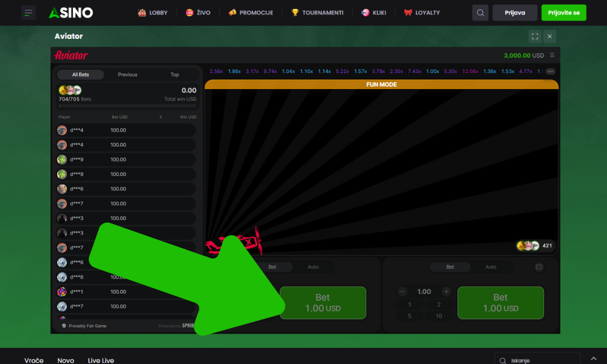
Task: Expand the round history multipliers list
Action: point(550,71)
